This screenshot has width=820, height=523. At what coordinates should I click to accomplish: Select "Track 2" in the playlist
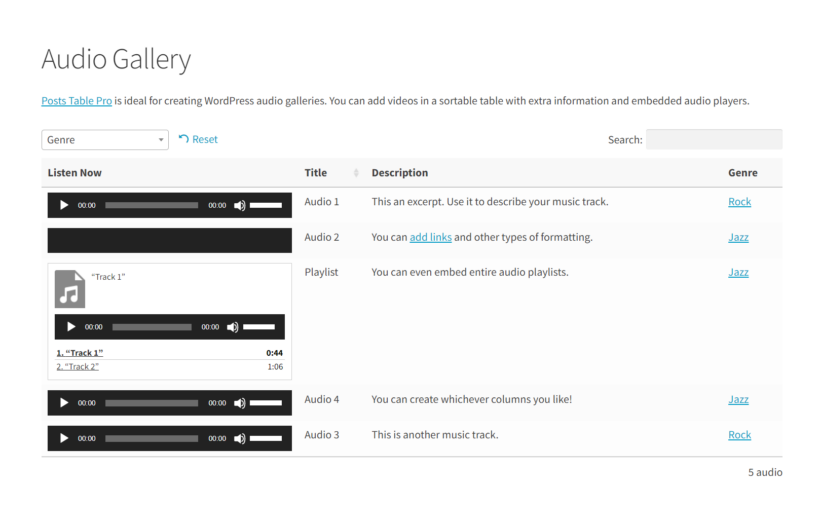pyautogui.click(x=77, y=367)
